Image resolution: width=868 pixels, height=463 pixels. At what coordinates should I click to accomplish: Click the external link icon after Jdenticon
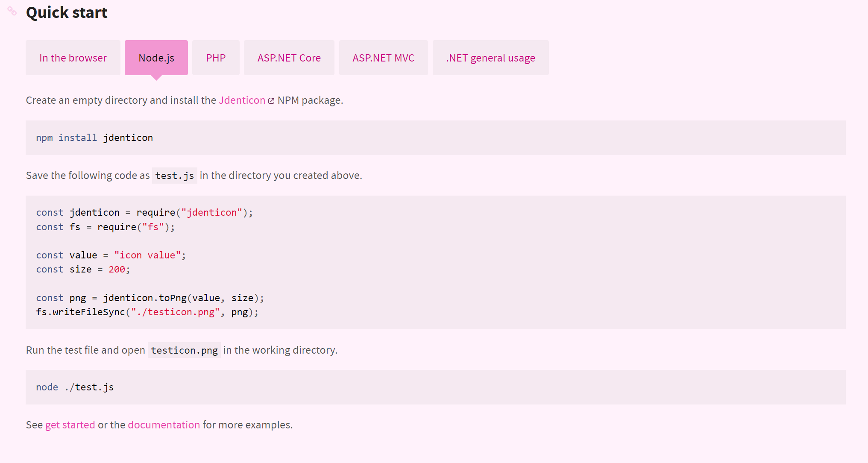point(271,101)
